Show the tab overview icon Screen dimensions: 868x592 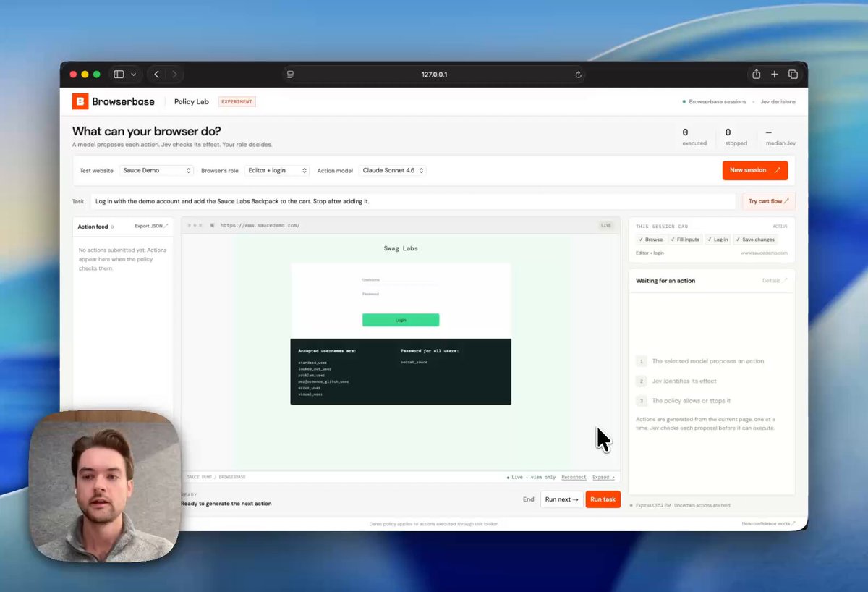[793, 75]
